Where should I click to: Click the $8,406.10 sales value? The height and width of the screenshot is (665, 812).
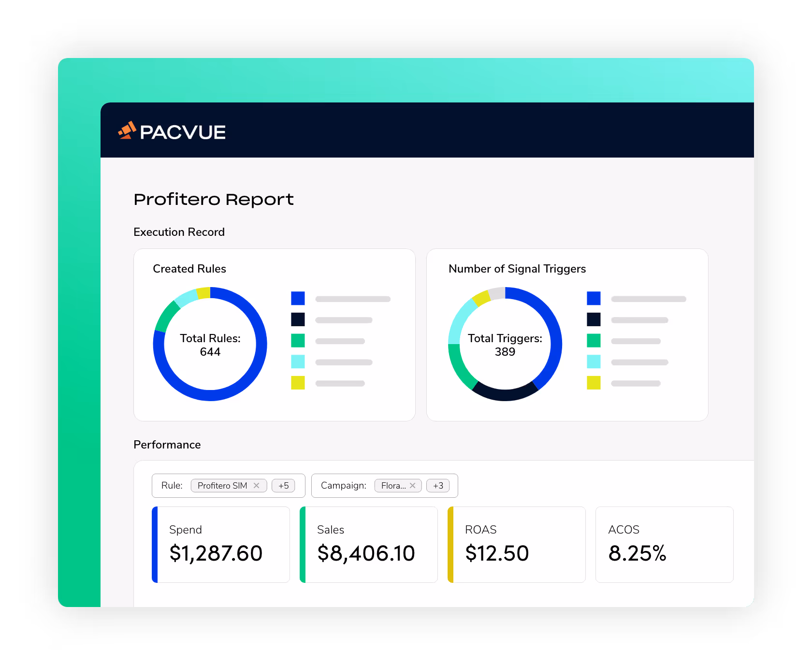[366, 553]
